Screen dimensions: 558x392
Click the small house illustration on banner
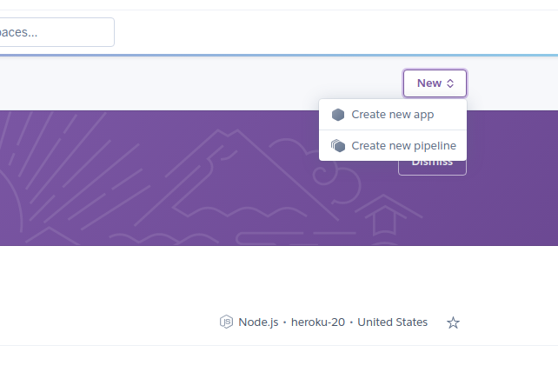(384, 216)
